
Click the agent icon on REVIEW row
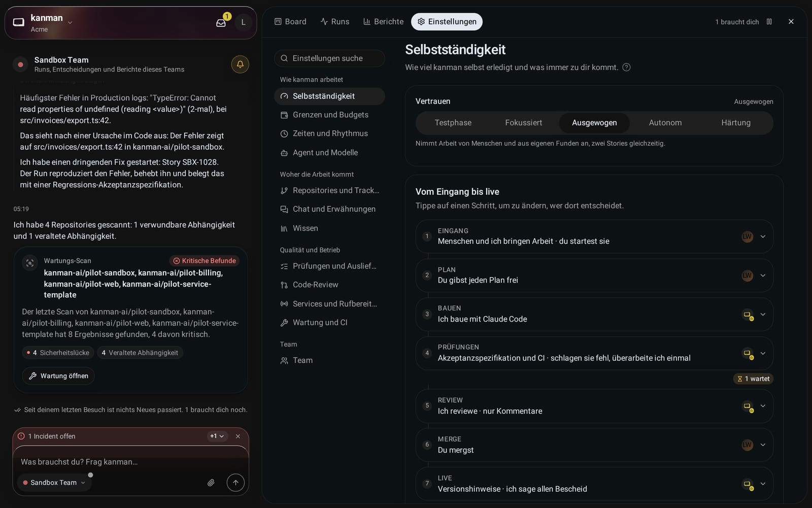click(x=748, y=406)
